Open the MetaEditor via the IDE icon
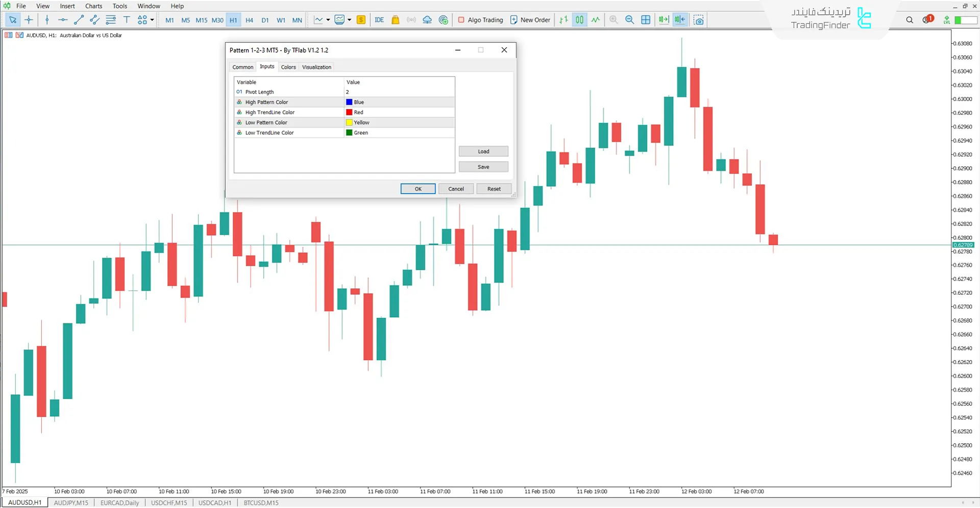This screenshot has width=980, height=508. pos(379,19)
